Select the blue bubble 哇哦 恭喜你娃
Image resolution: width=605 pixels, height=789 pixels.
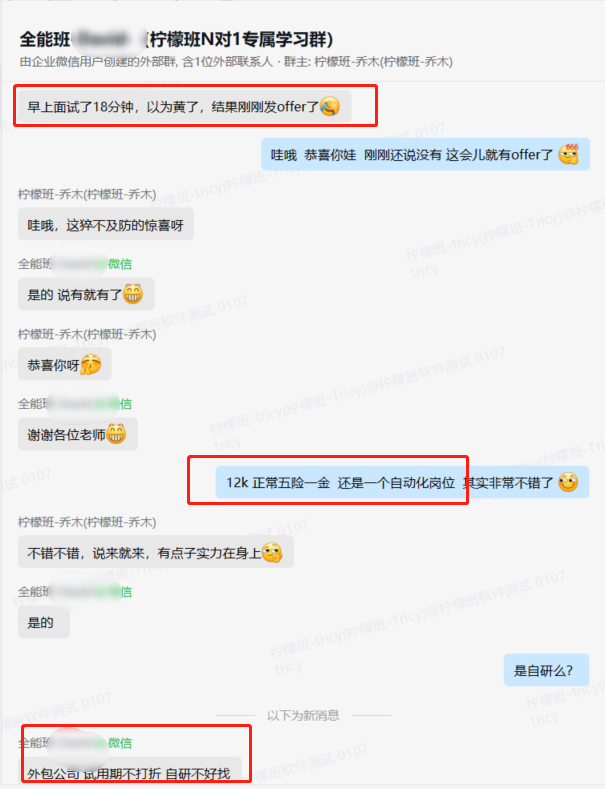point(425,154)
